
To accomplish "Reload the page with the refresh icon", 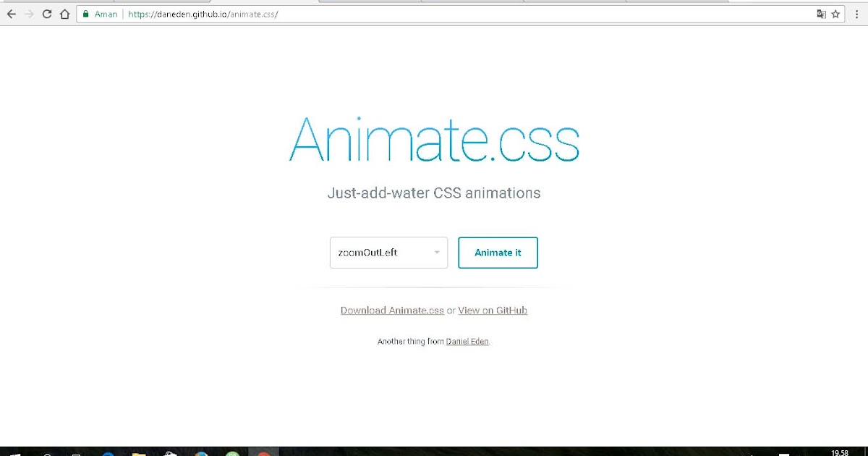I will (47, 14).
